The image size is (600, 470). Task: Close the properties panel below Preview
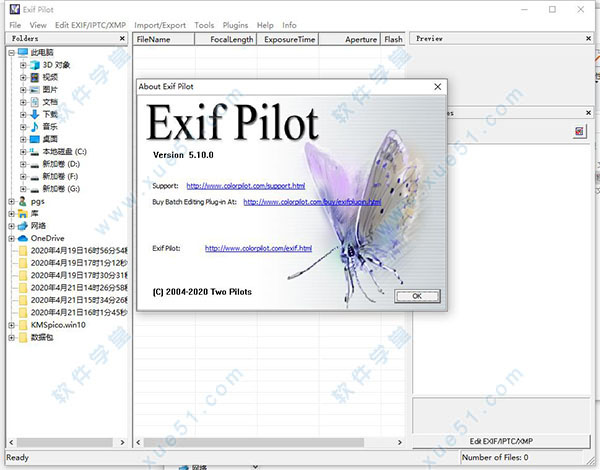click(x=589, y=113)
